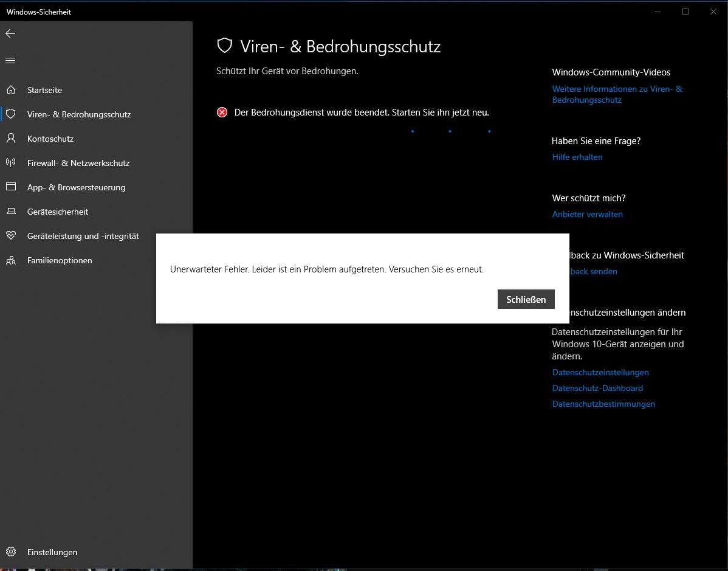Click 'Wer schützt mich?' heading
This screenshot has width=728, height=571.
[589, 198]
